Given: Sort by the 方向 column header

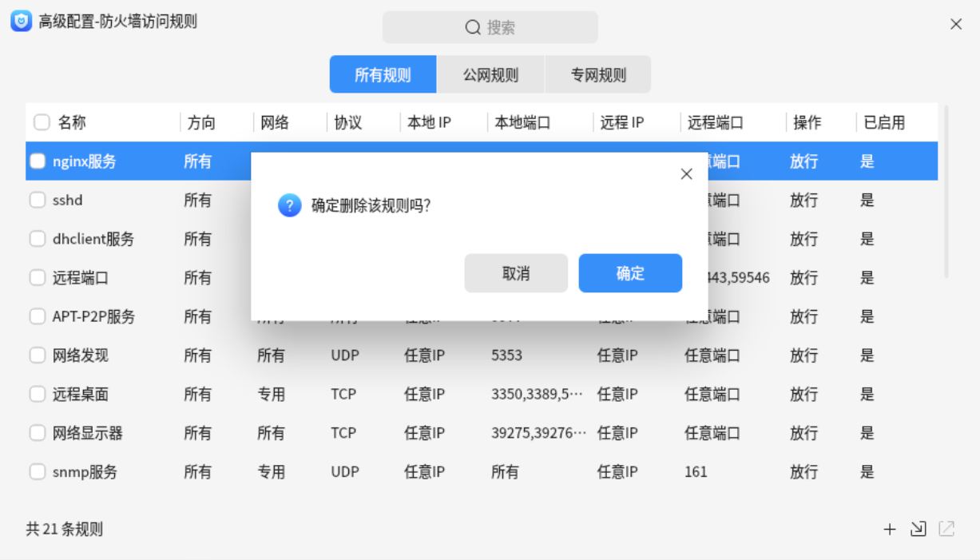Looking at the screenshot, I should click(201, 122).
